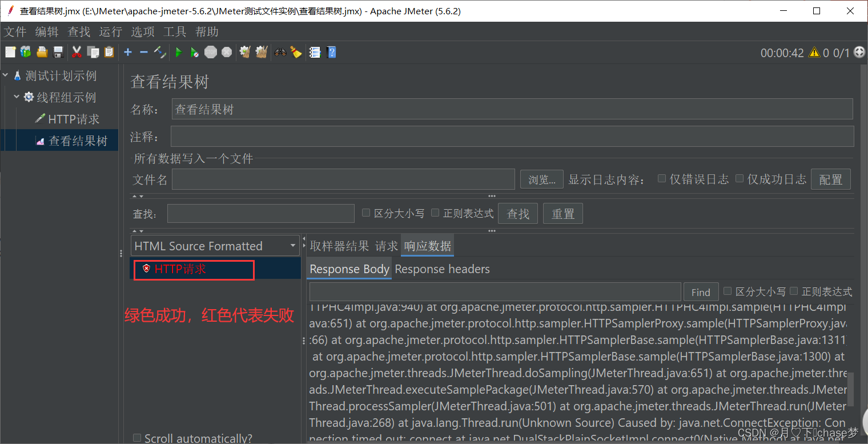Enable Scroll automatically checkbox
The height and width of the screenshot is (444, 868).
[137, 438]
